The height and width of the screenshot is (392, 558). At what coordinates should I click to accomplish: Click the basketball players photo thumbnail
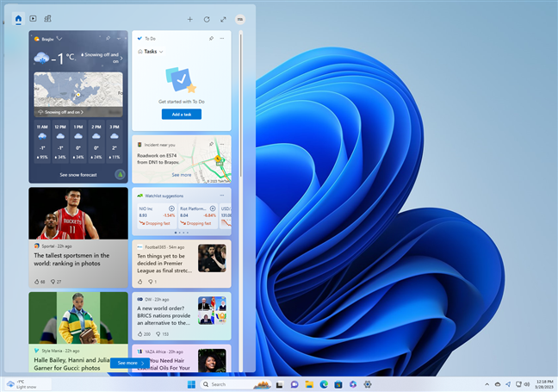(x=78, y=214)
